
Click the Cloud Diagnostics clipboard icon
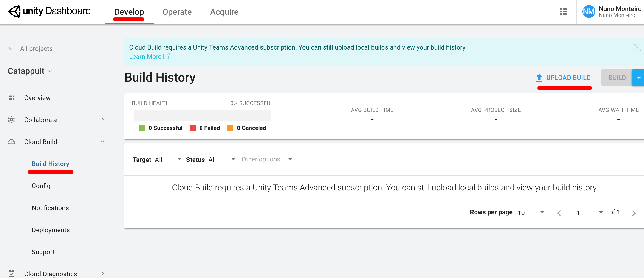coord(11,273)
